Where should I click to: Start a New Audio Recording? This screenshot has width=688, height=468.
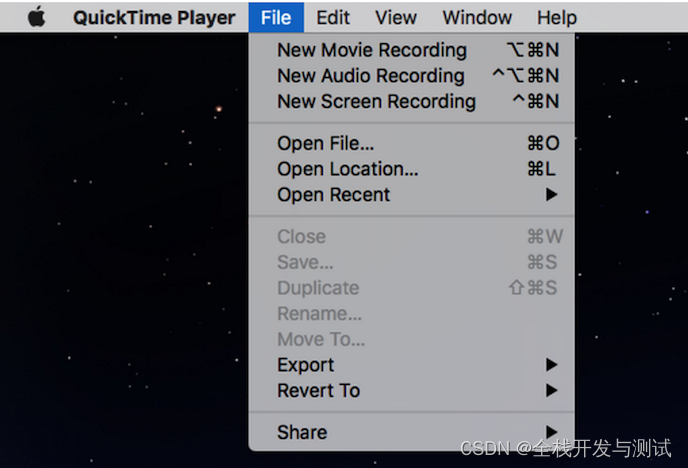click(x=412, y=75)
